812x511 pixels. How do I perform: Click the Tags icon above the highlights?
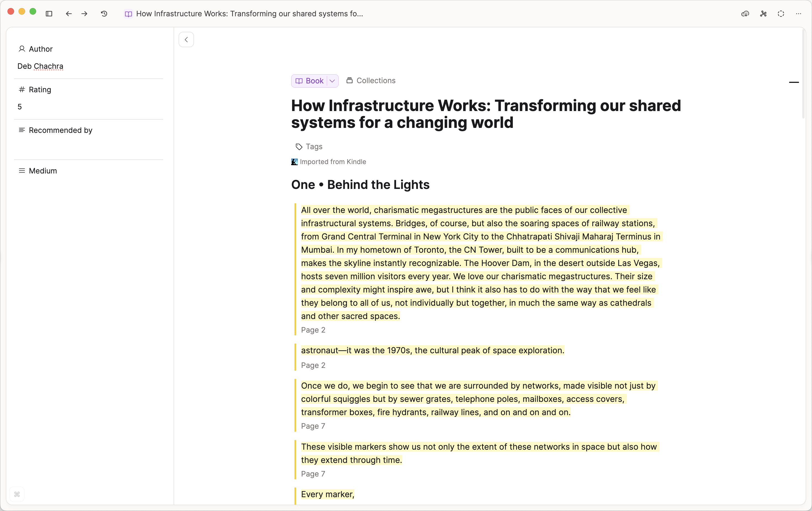[x=298, y=147]
